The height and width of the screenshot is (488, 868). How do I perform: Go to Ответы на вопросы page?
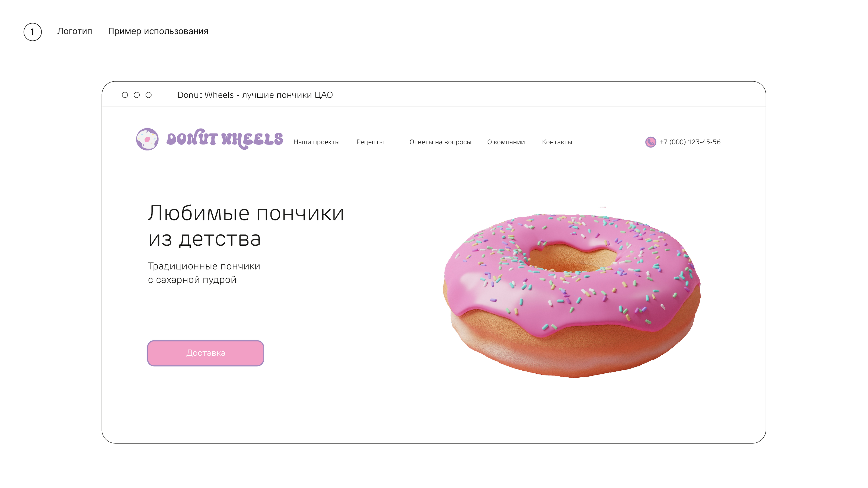(x=440, y=142)
